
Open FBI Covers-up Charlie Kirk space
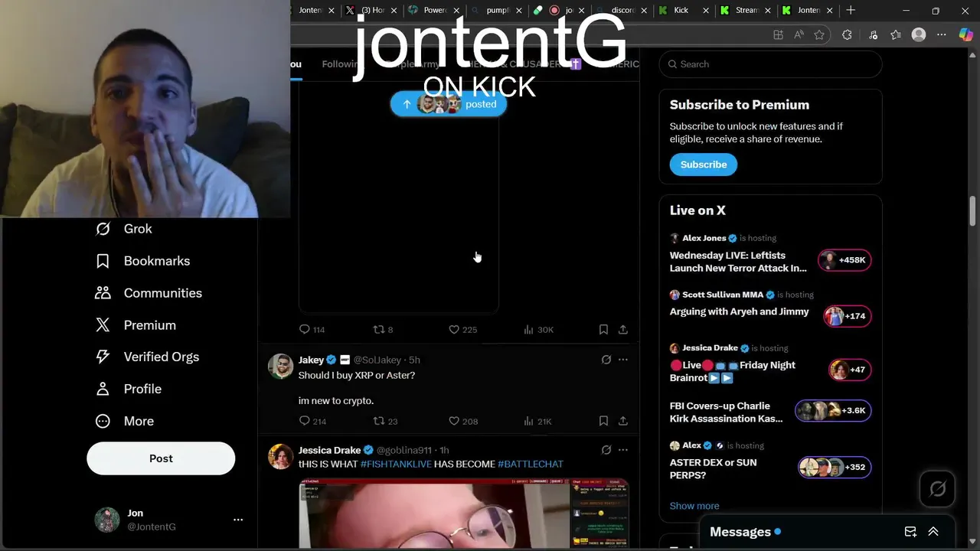[770, 412]
